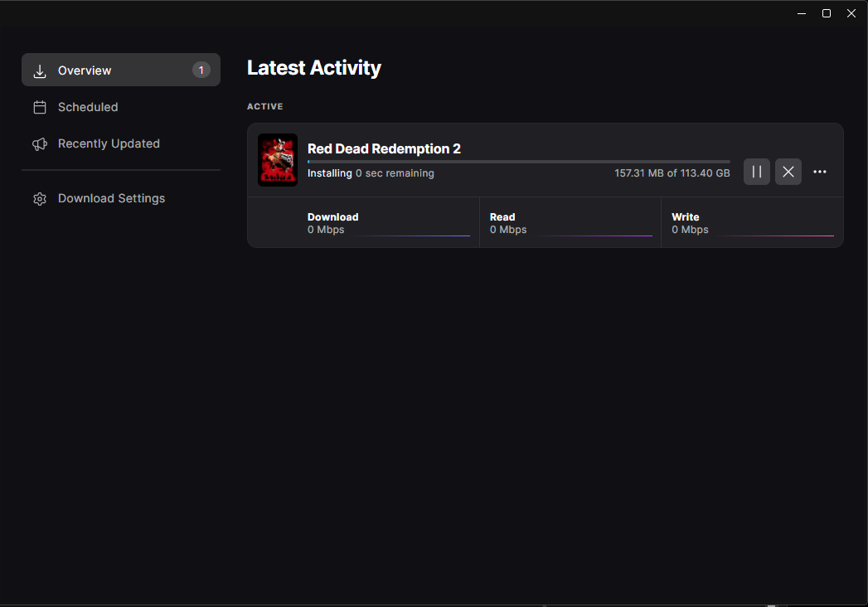Click the installation progress bar

[x=519, y=162]
